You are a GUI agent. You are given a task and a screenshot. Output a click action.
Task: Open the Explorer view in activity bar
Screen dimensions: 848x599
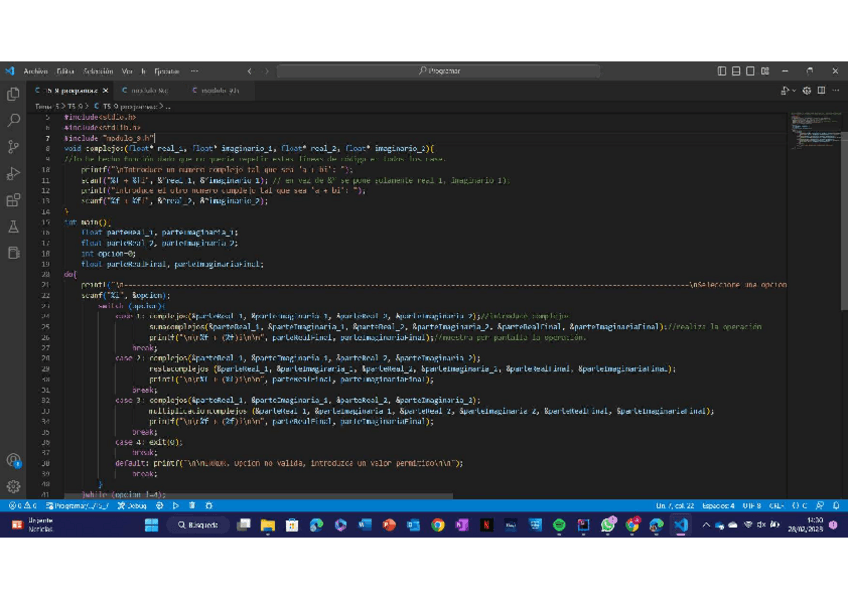13,94
